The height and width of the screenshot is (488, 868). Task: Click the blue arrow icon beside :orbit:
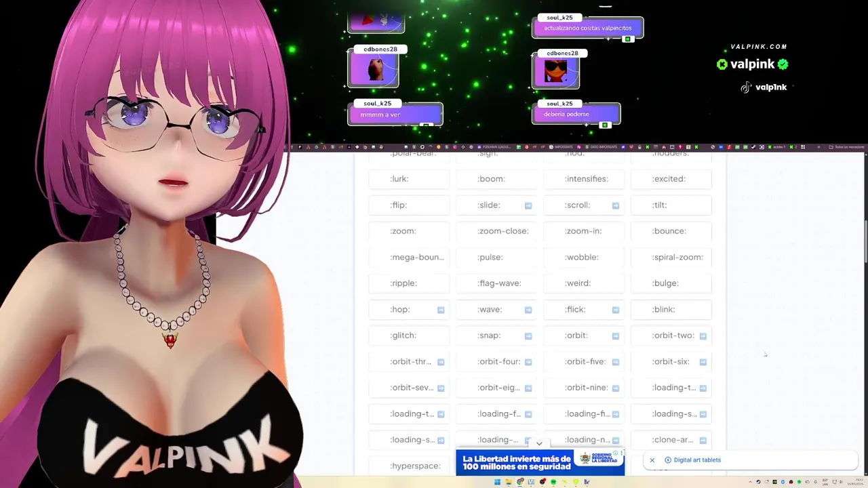click(x=616, y=336)
